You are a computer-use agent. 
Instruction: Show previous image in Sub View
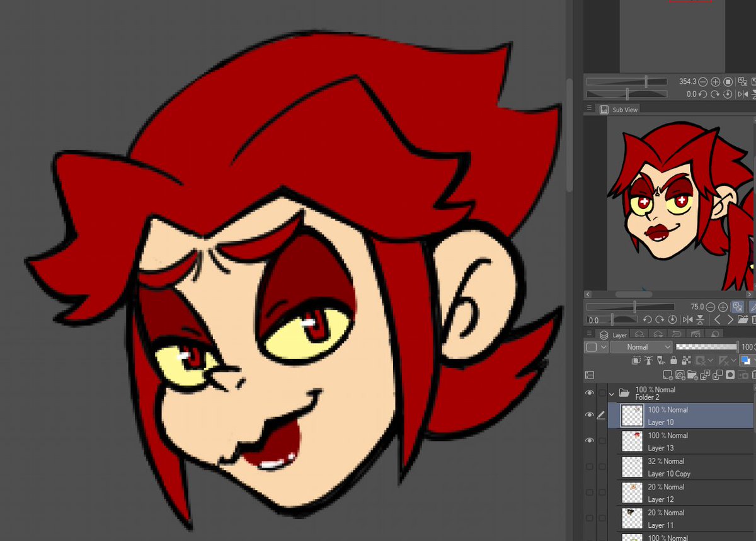[x=717, y=320]
